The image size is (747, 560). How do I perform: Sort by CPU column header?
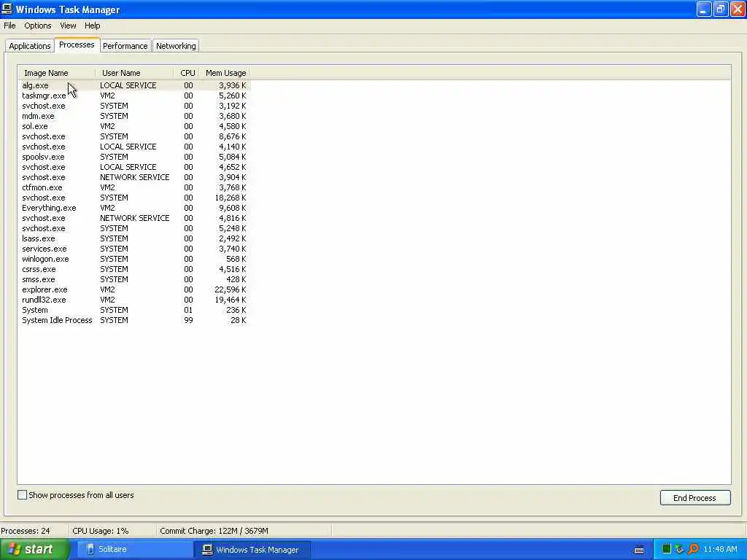pyautogui.click(x=187, y=73)
